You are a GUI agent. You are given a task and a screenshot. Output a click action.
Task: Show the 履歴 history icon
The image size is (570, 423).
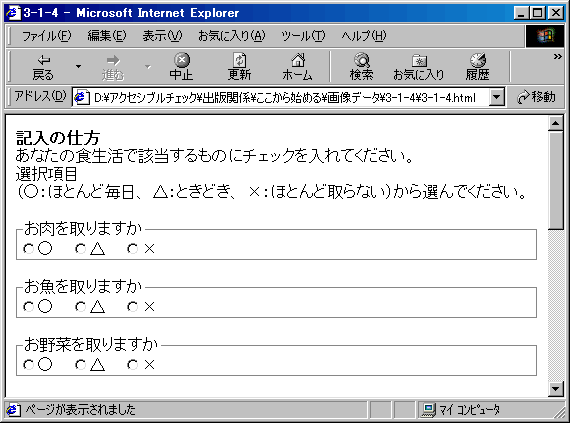(477, 60)
